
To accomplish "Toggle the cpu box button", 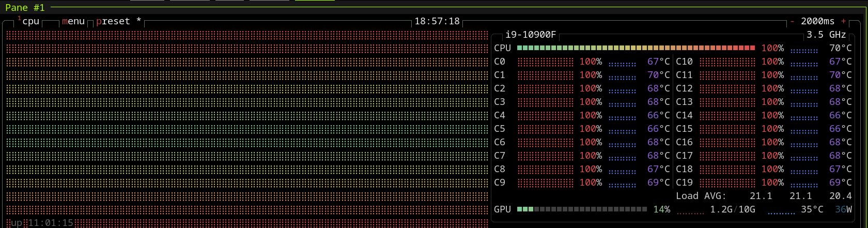I will [29, 21].
